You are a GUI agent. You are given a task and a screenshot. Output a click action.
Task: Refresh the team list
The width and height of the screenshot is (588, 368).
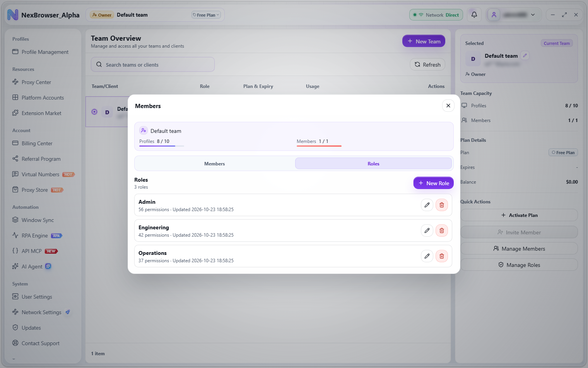pos(427,65)
